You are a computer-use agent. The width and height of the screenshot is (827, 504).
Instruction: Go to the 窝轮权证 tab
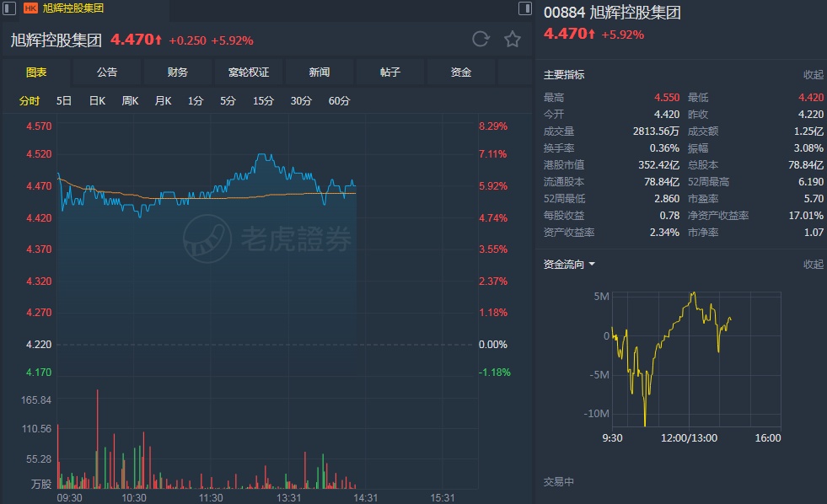point(249,72)
